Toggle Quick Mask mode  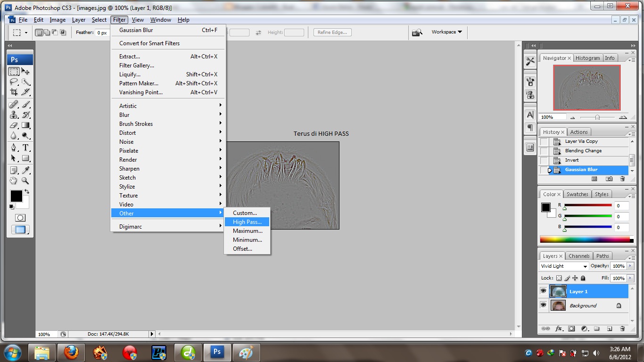[20, 218]
